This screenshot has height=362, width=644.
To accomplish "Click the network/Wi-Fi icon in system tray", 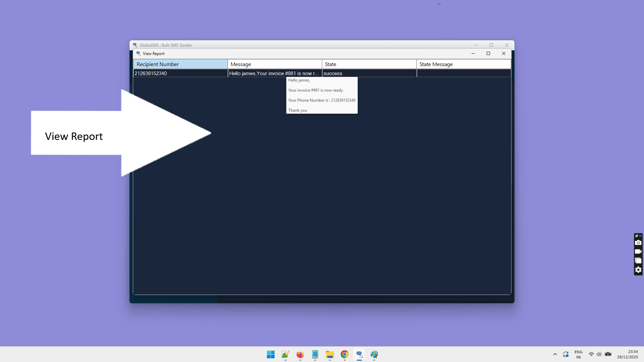I will [591, 354].
